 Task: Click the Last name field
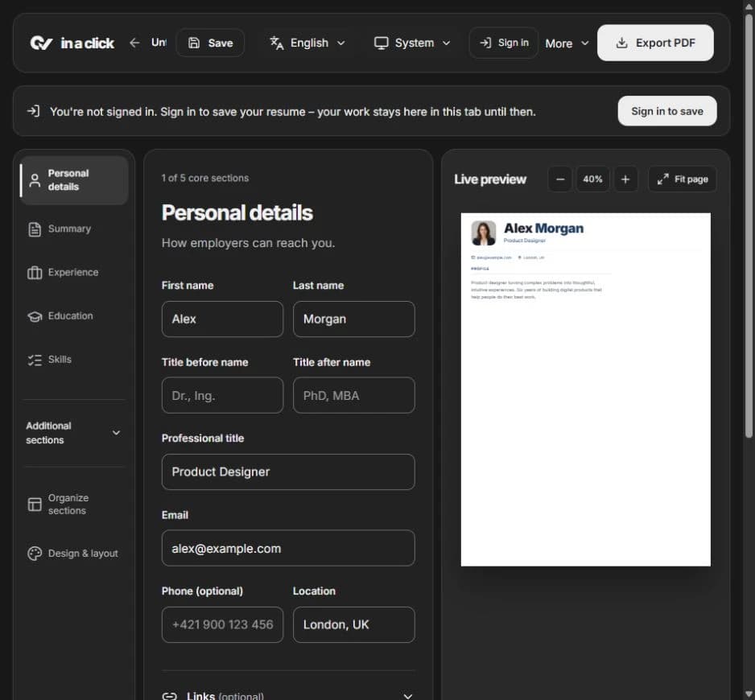[x=354, y=319]
